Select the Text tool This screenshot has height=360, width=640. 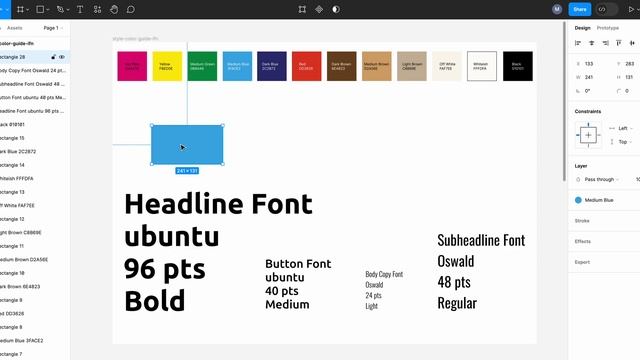(80, 9)
